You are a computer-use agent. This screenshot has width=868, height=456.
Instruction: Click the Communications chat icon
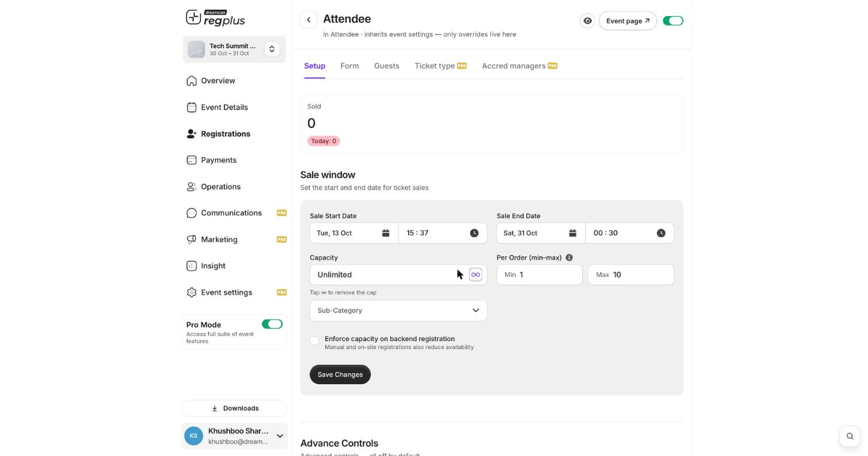191,213
